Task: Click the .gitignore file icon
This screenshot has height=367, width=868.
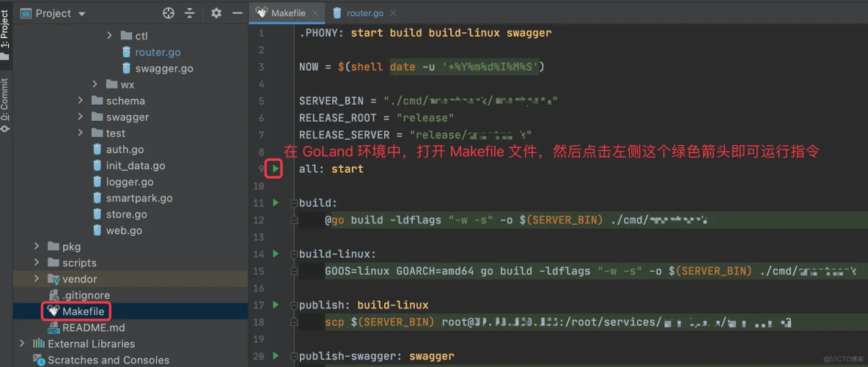Action: click(53, 295)
